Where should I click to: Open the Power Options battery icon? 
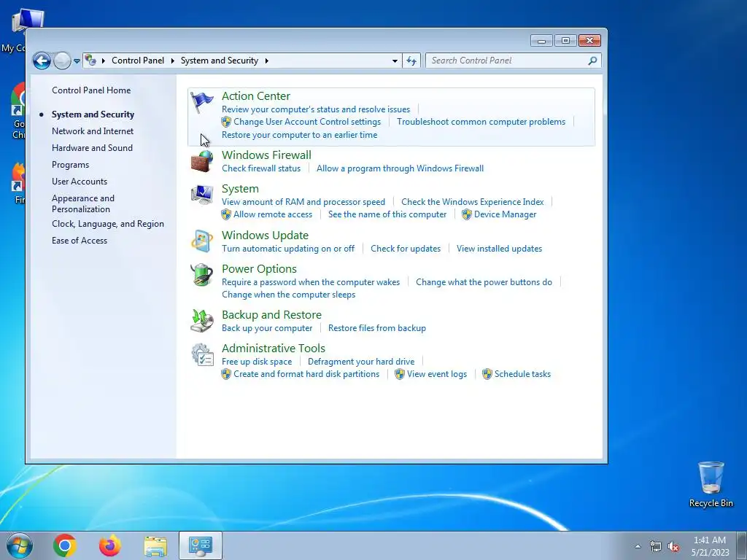coord(202,275)
